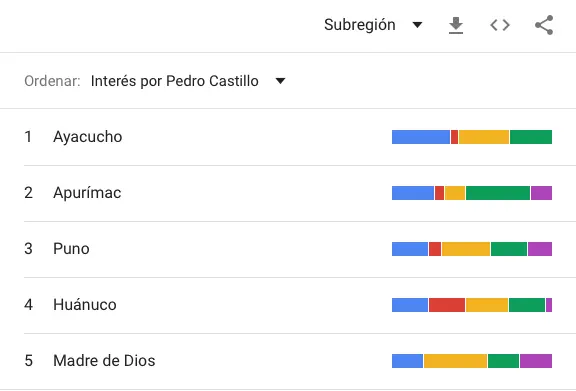
Task: Click the yellow segment in Madre de Dios bar
Action: [456, 361]
